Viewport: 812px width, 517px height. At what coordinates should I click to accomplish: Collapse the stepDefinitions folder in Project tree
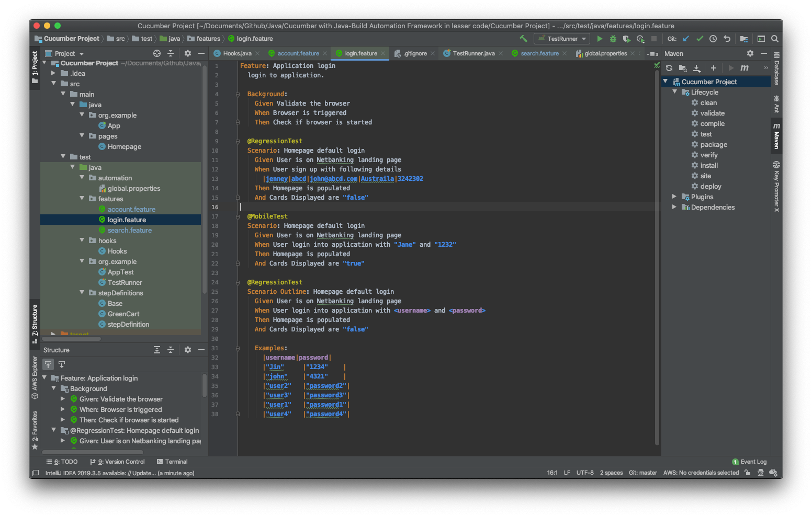pyautogui.click(x=82, y=293)
